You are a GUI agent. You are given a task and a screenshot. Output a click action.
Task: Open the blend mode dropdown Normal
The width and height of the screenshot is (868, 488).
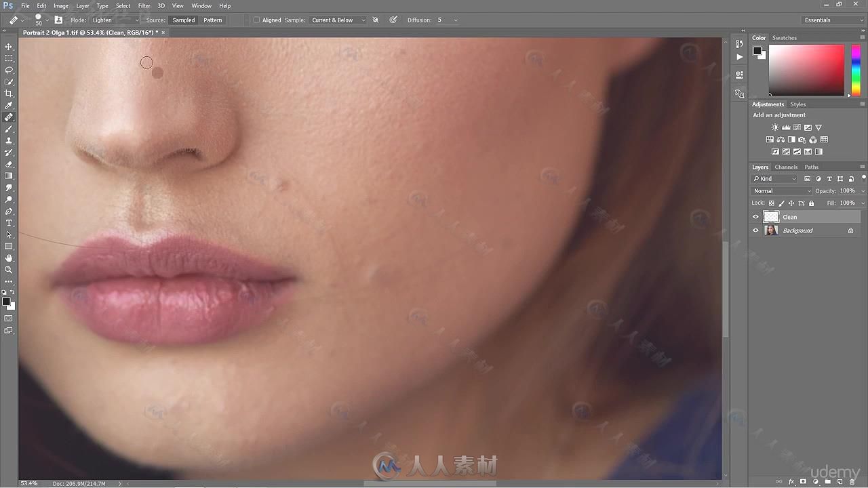point(781,191)
